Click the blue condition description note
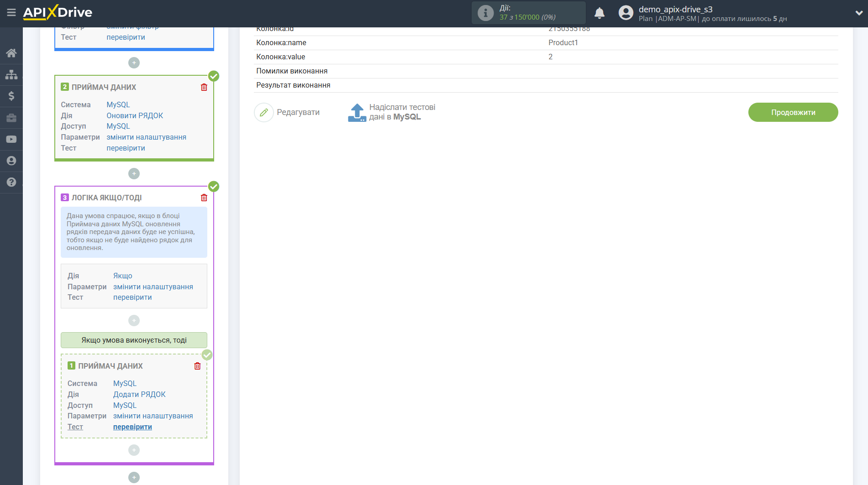Viewport: 868px width, 485px height. (134, 232)
